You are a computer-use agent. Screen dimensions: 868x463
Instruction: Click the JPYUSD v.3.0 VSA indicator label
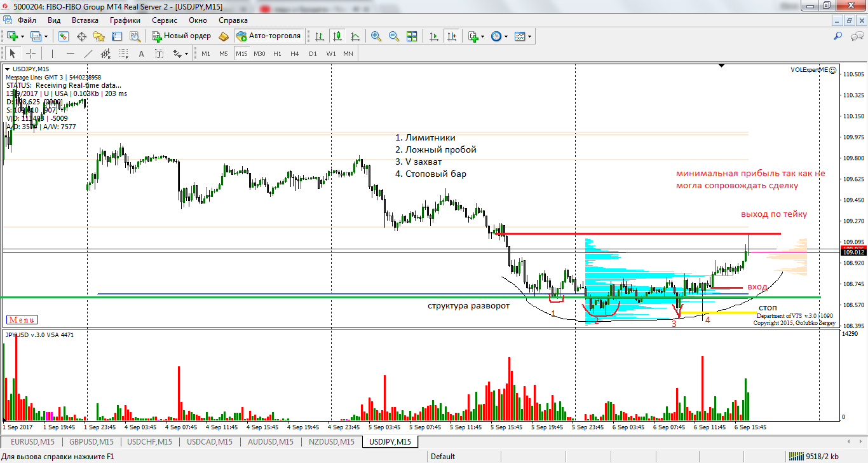[x=40, y=334]
